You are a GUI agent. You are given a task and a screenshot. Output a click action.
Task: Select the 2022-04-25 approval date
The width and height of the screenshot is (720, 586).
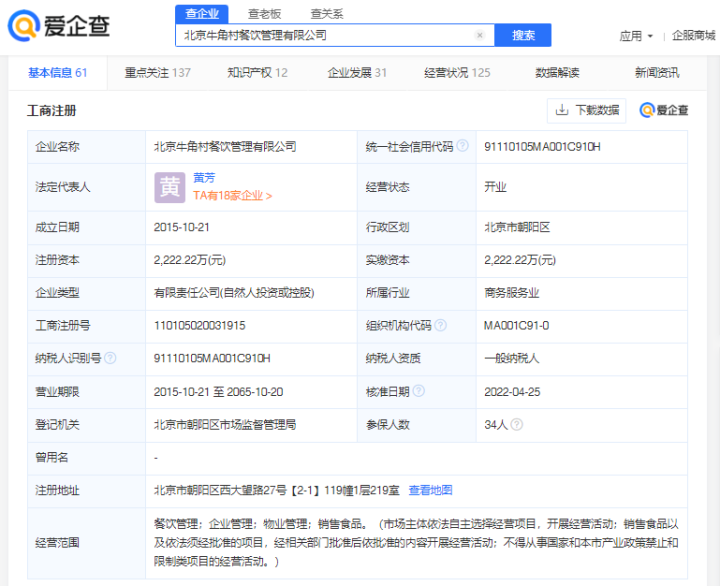pyautogui.click(x=512, y=392)
